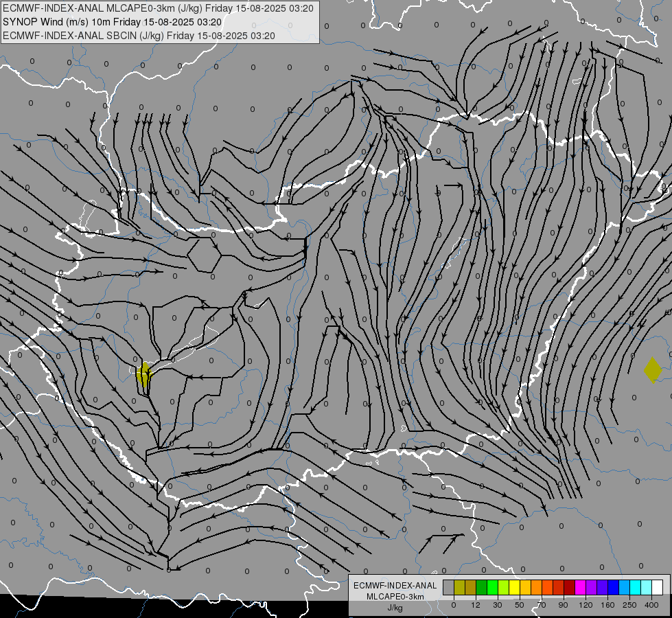
Task: Pick the purple swatch right of 120
Action: [x=592, y=587]
